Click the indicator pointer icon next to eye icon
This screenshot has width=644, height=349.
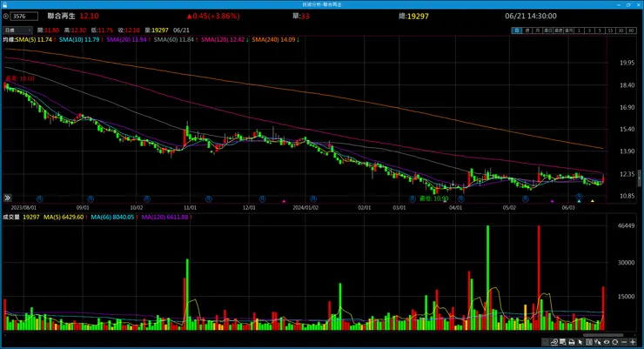(x=598, y=342)
